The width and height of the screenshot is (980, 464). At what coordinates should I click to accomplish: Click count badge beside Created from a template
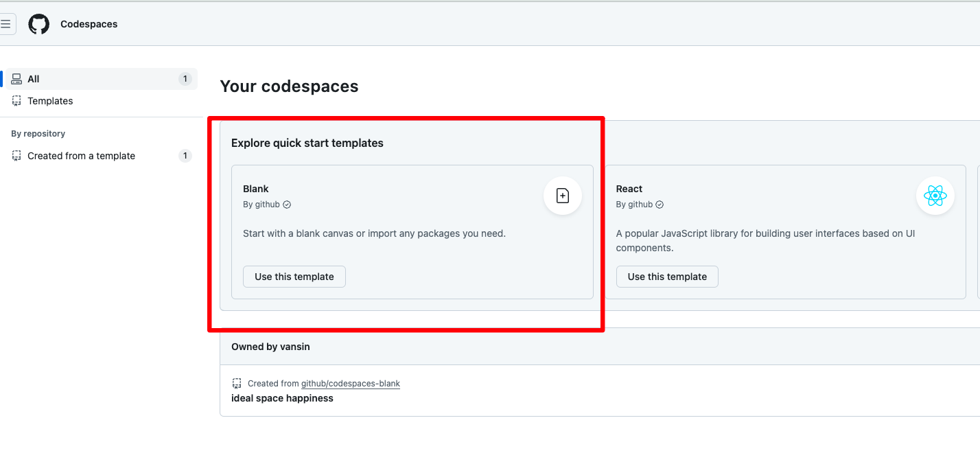(185, 156)
